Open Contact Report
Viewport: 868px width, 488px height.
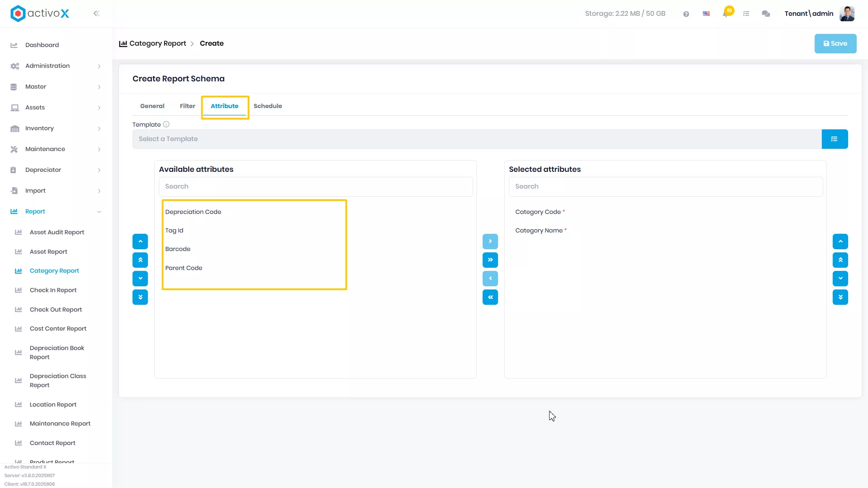tap(52, 443)
